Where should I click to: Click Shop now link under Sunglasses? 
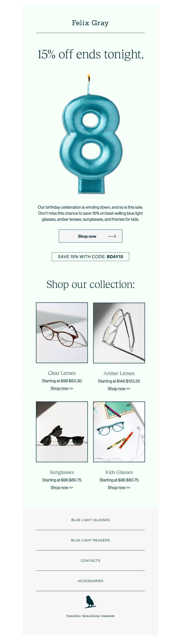pyautogui.click(x=62, y=487)
